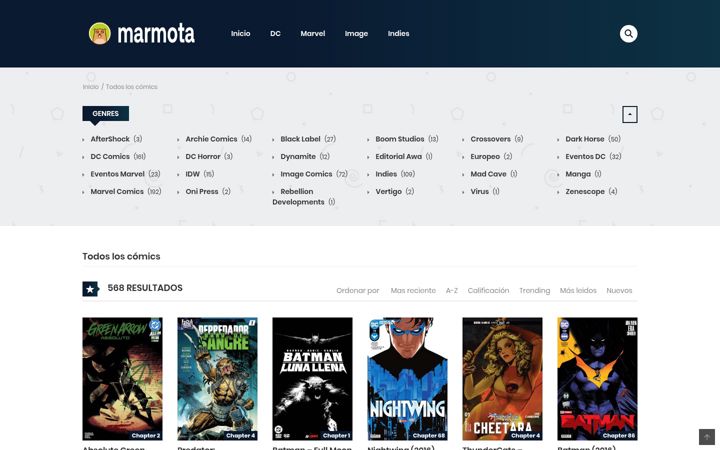720x450 pixels.
Task: Filter by Image Comics genre
Action: (306, 174)
